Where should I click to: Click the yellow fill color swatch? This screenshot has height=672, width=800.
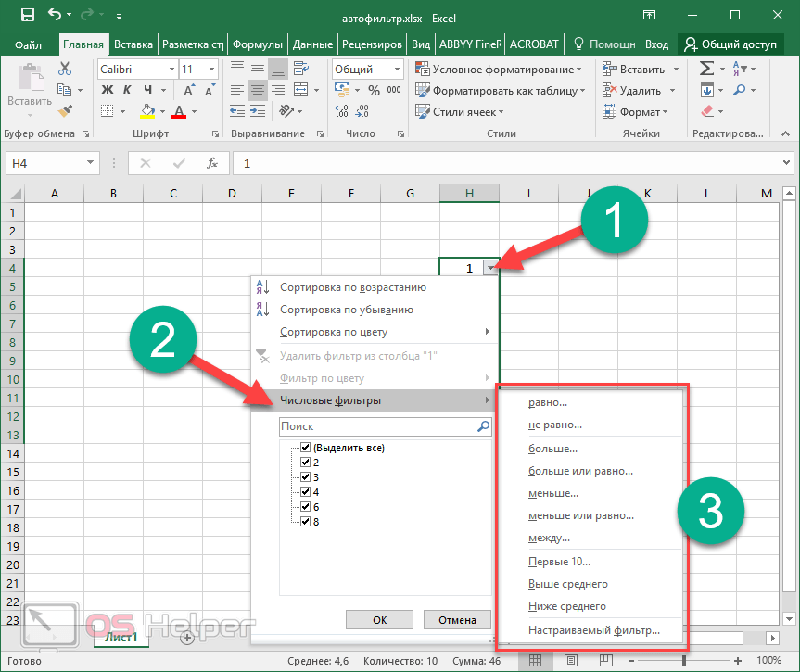(x=147, y=112)
